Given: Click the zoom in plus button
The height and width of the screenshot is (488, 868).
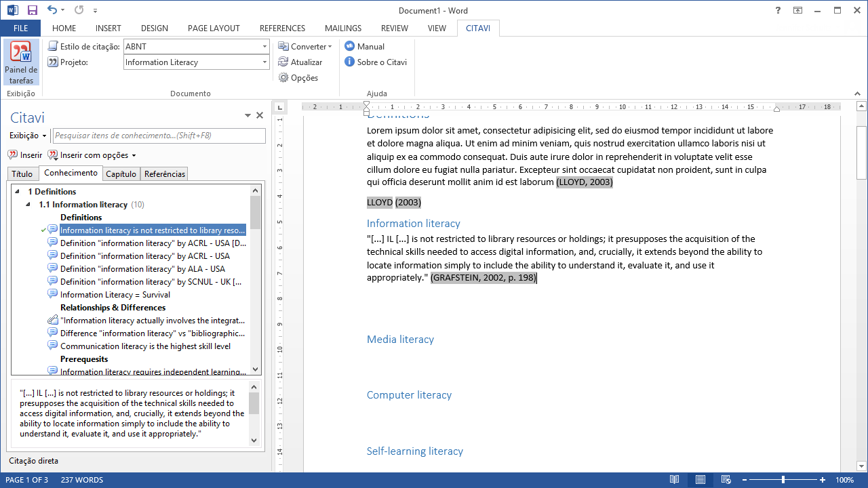Looking at the screenshot, I should 823,480.
